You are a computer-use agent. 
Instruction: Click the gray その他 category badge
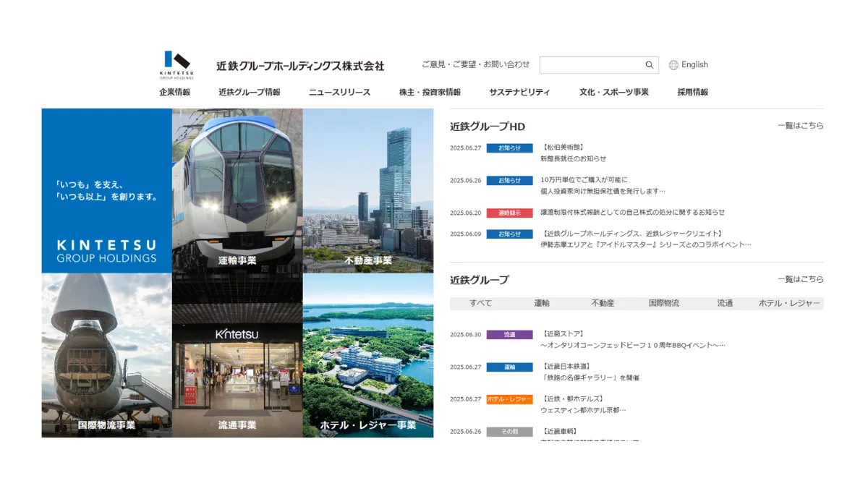[509, 432]
